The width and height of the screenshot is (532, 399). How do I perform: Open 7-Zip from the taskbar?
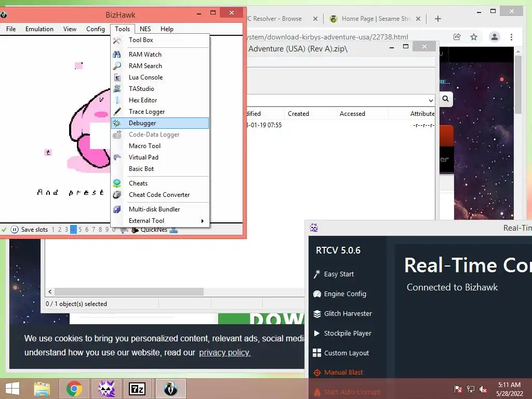(x=137, y=389)
